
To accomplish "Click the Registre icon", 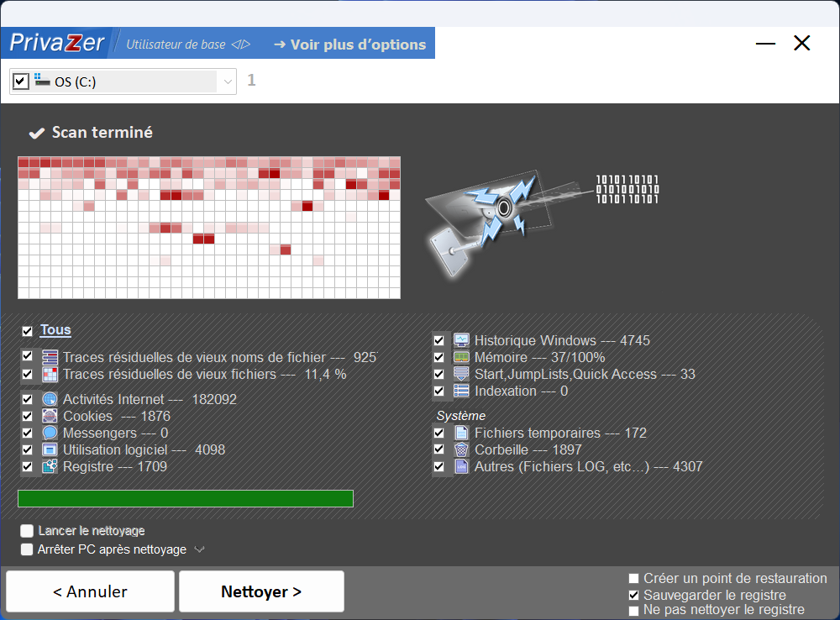I will [x=50, y=466].
